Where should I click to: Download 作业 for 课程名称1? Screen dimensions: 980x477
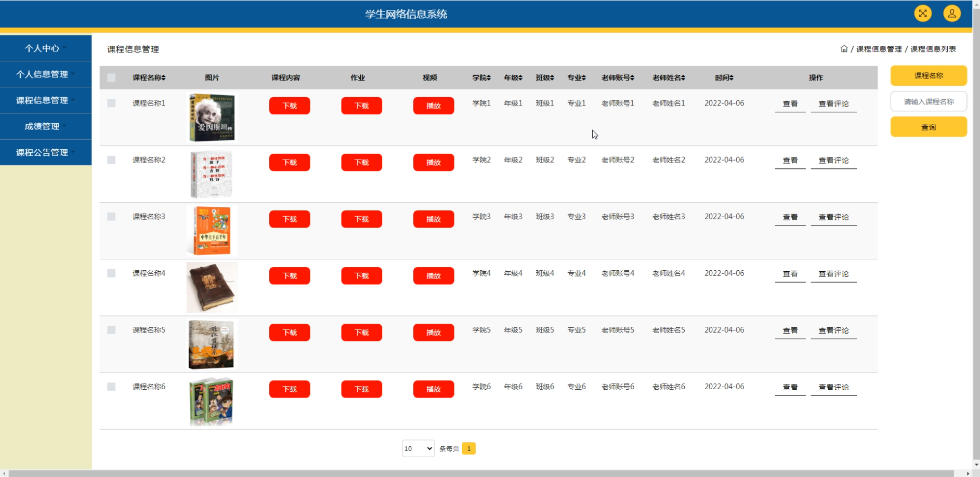click(361, 105)
